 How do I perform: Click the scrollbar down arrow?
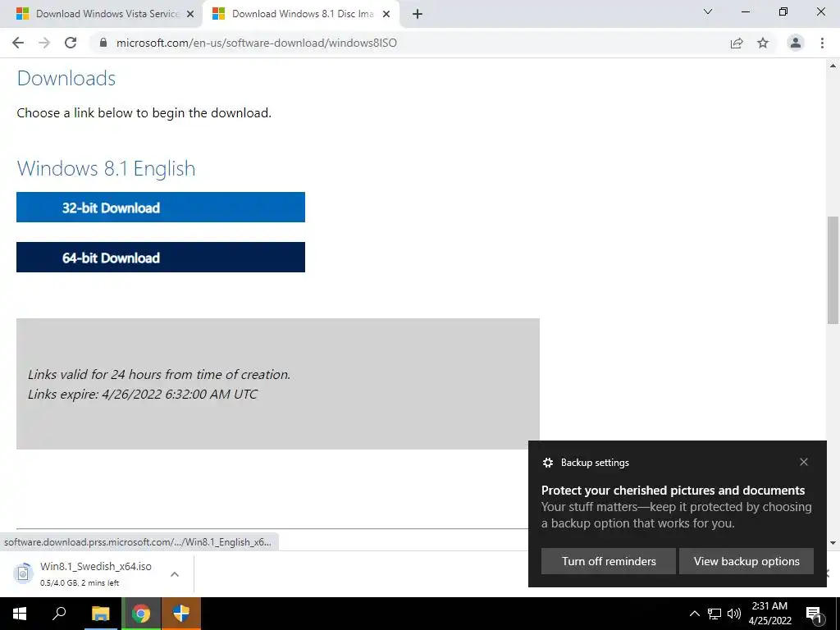(833, 543)
